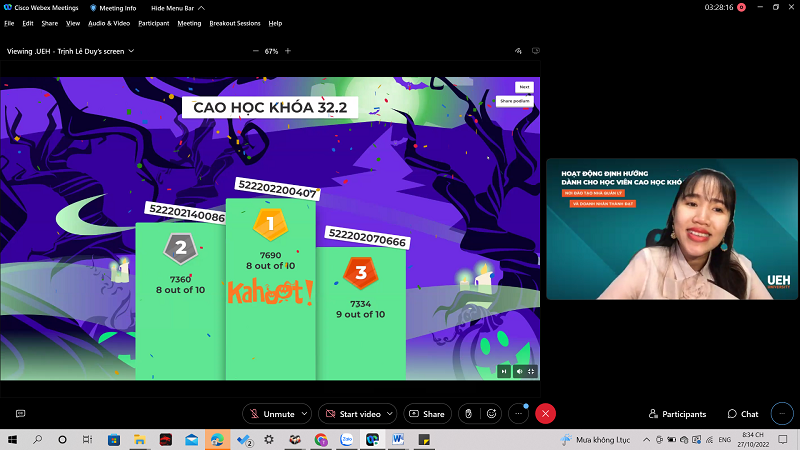800x450 pixels.
Task: Open Chat panel
Action: [x=743, y=414]
